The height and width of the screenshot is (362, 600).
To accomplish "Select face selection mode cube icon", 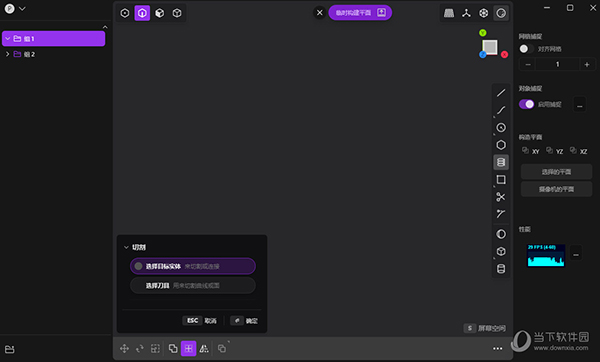I will tap(160, 13).
